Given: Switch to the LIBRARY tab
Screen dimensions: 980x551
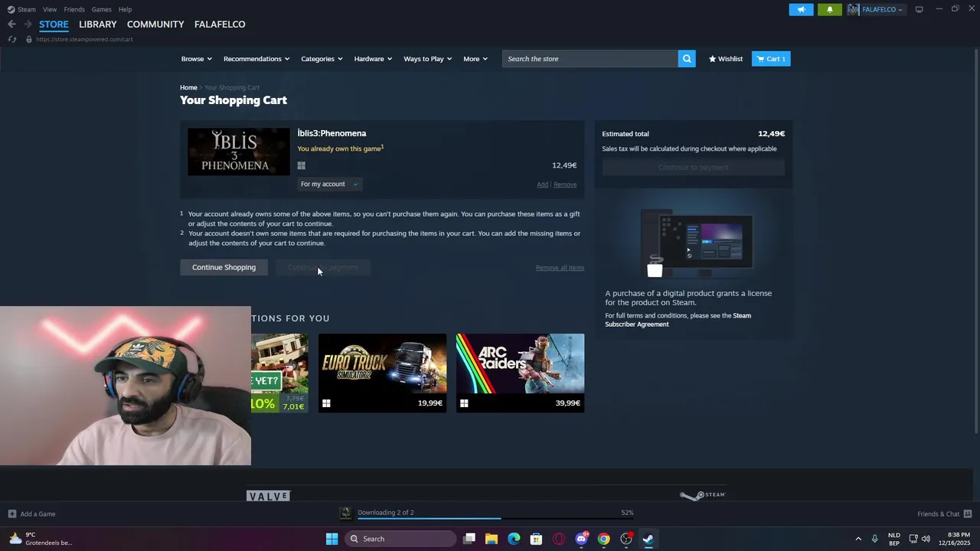Looking at the screenshot, I should [98, 24].
